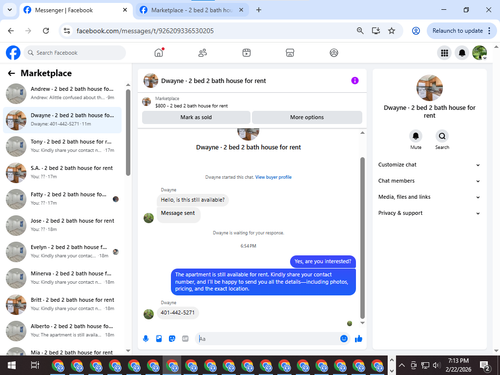Choose a GIF icon in composer
Viewport: 500px width, 375px height.
coord(185,339)
